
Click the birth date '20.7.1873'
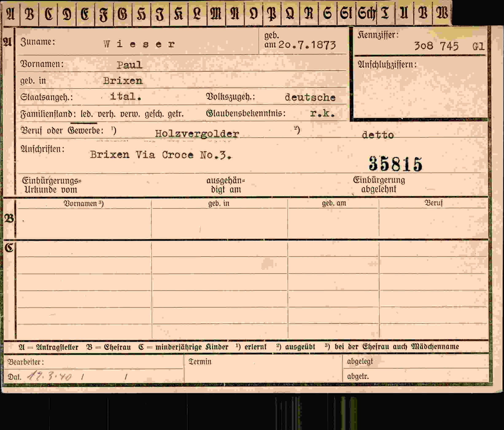[307, 45]
